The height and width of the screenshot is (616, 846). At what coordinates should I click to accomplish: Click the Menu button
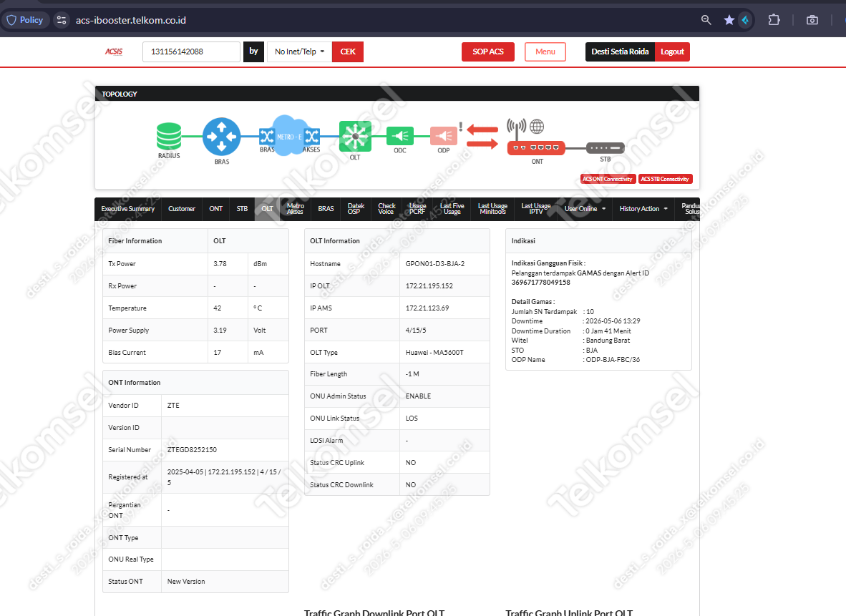tap(545, 52)
